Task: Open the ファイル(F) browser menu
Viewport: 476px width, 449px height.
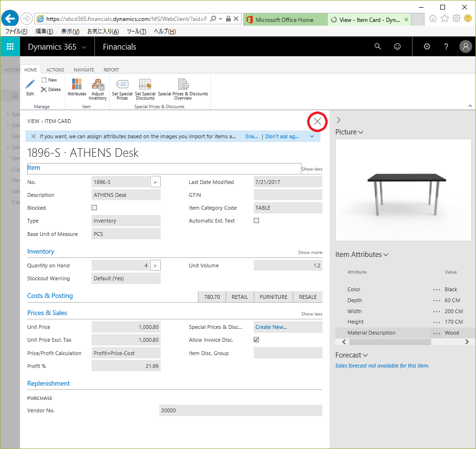Action: tap(16, 31)
